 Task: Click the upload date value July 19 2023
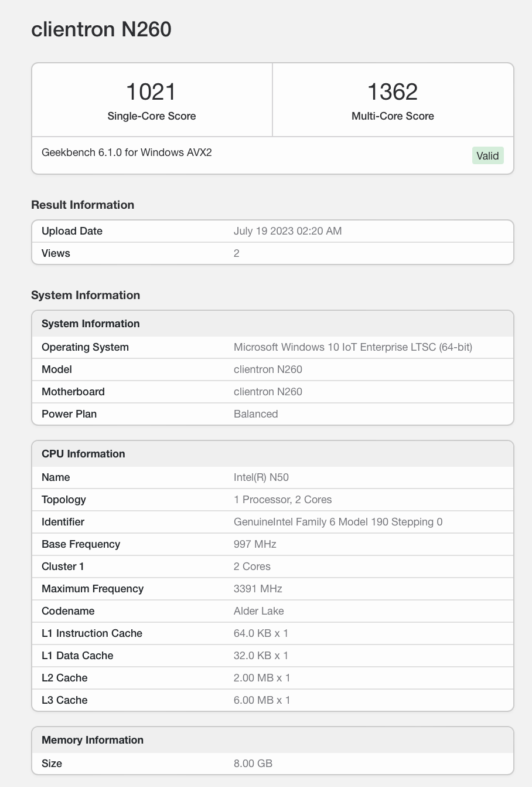coord(287,231)
